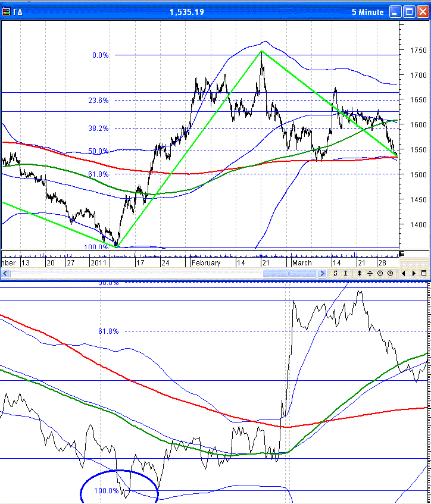Screen dimensions: 431x504
Task: Zoom out with the minus magnifier
Action: [380, 273]
